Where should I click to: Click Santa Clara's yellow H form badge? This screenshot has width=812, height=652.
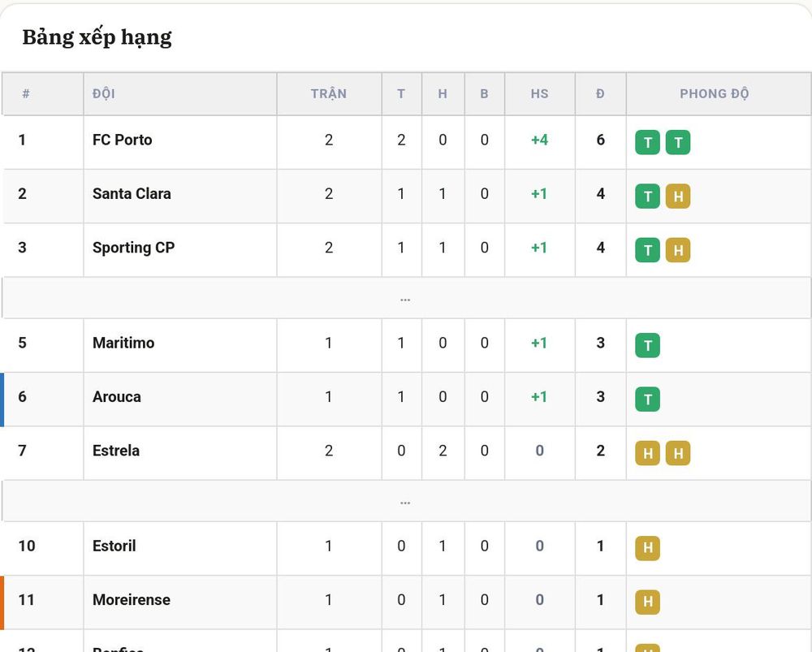[x=678, y=196]
